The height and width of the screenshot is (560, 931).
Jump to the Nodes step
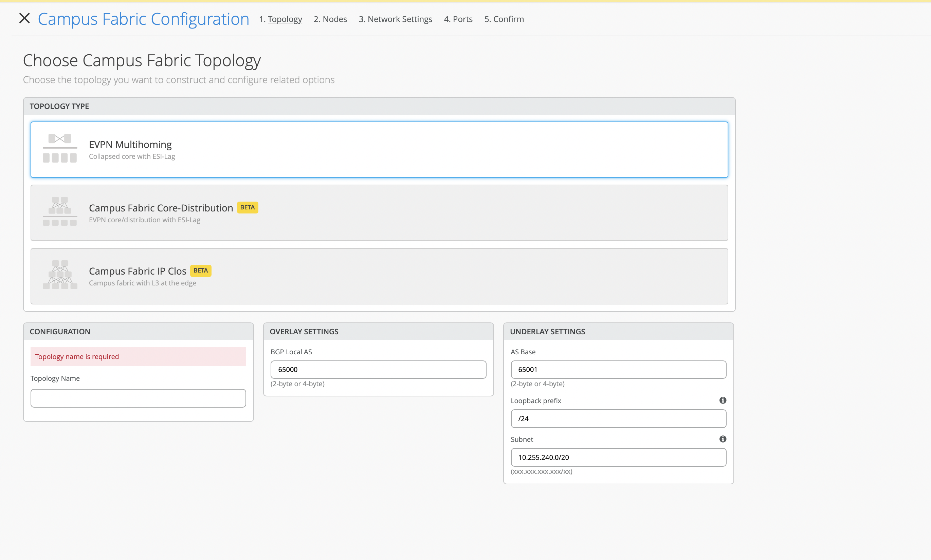click(x=330, y=19)
